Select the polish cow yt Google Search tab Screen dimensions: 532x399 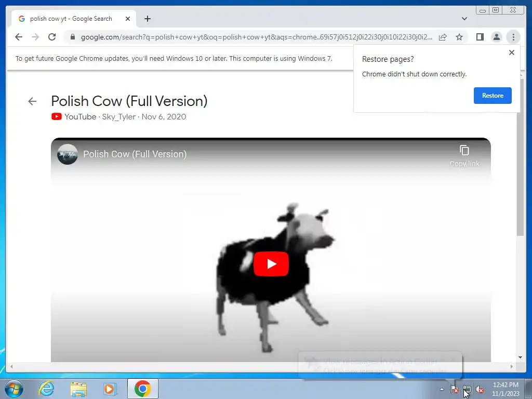point(74,19)
